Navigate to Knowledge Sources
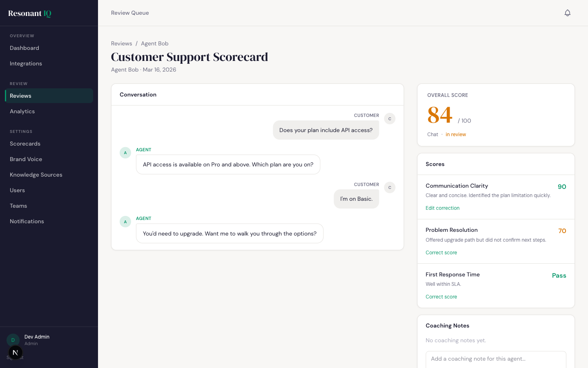Image resolution: width=588 pixels, height=368 pixels. coord(36,175)
